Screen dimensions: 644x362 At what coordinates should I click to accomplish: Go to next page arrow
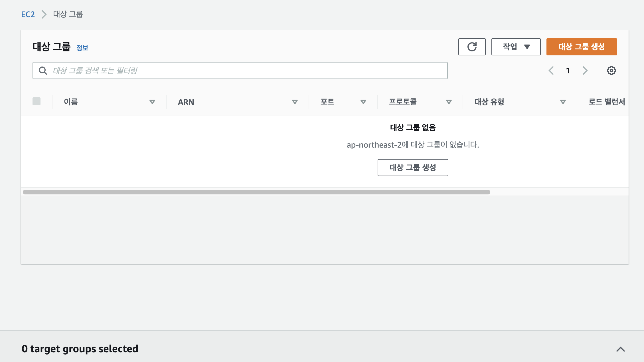point(585,71)
